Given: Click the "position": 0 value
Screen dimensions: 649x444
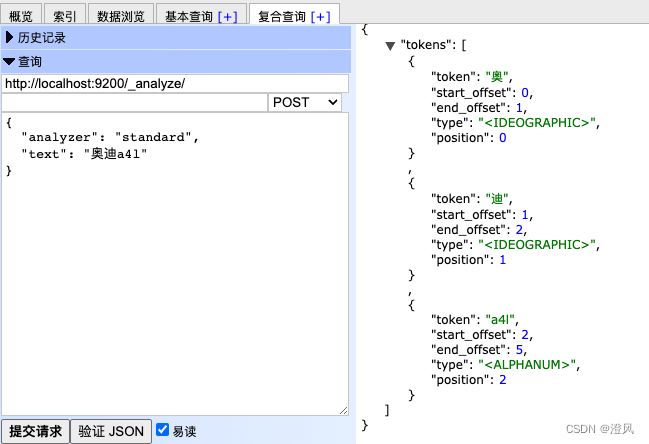Looking at the screenshot, I should coord(502,137).
